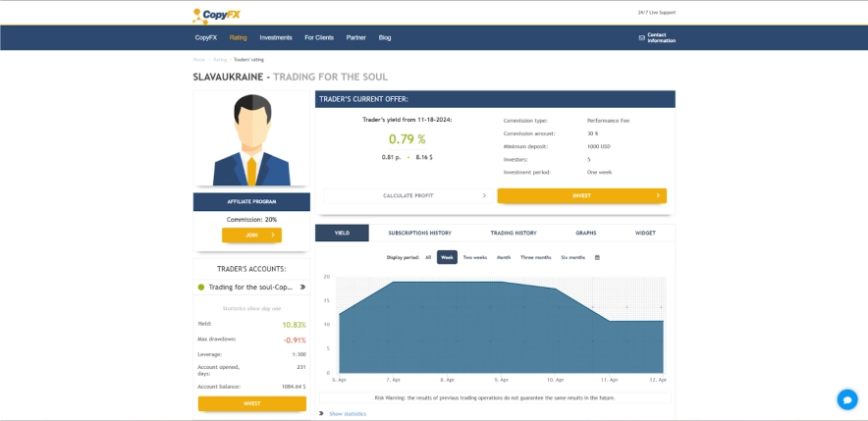Click the CopyFX logo
The image size is (868, 421).
click(216, 15)
